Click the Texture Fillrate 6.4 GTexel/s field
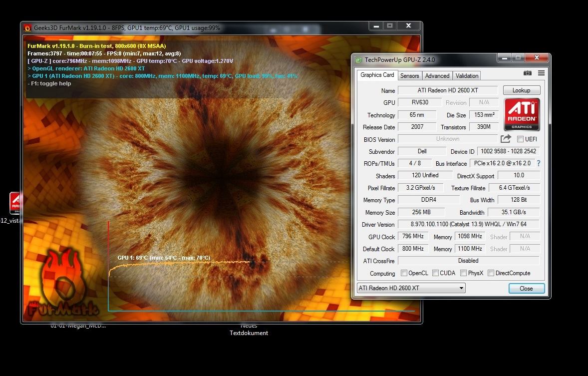 [x=514, y=188]
